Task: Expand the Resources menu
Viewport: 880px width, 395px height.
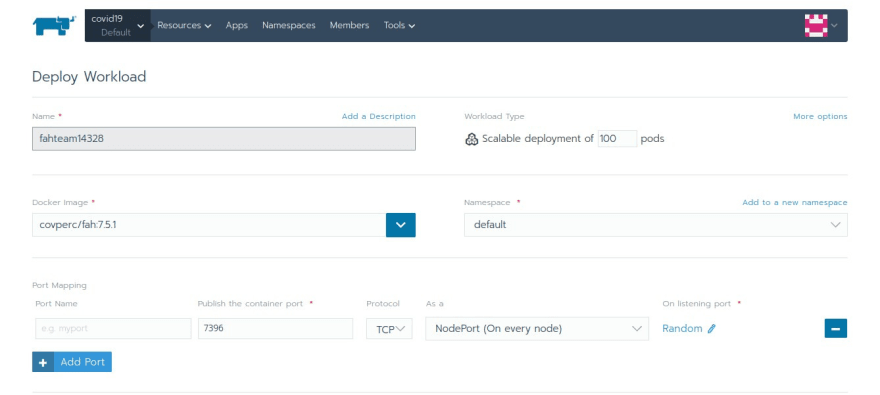Action: [184, 25]
